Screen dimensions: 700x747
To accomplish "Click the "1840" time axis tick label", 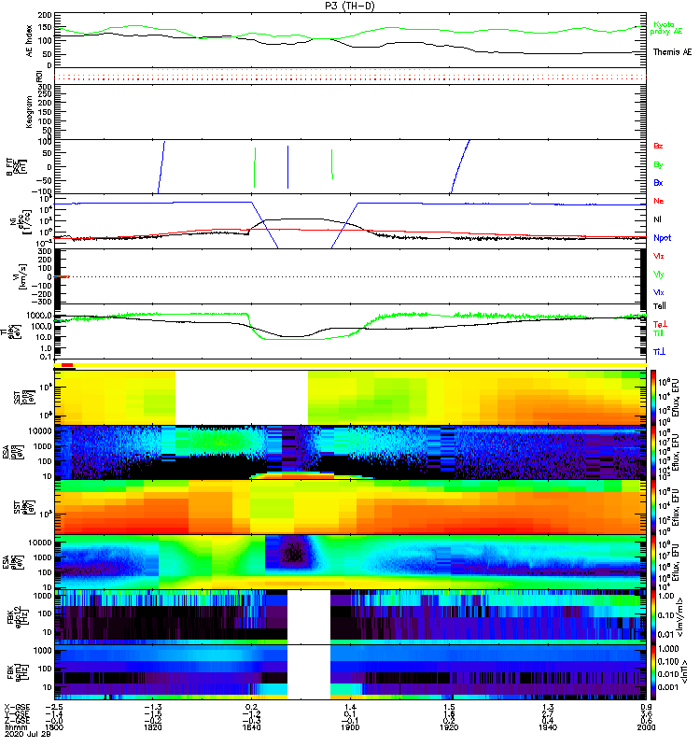I will (x=251, y=727).
